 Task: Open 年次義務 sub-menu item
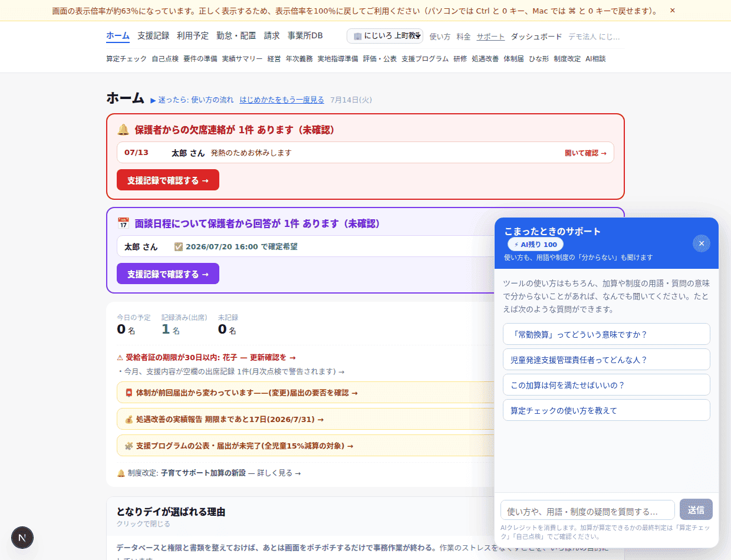click(299, 59)
